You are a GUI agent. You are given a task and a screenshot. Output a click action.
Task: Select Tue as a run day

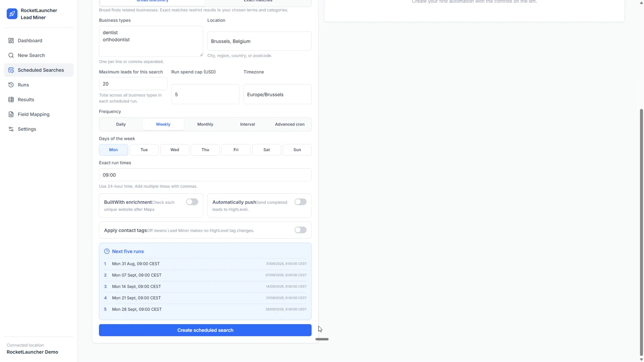(144, 150)
